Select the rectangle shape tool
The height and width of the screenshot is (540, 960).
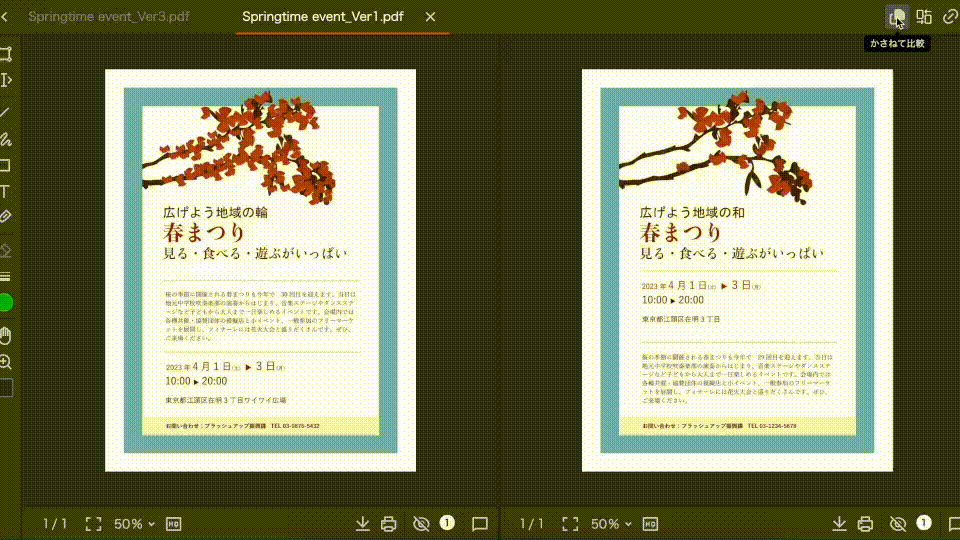point(6,166)
